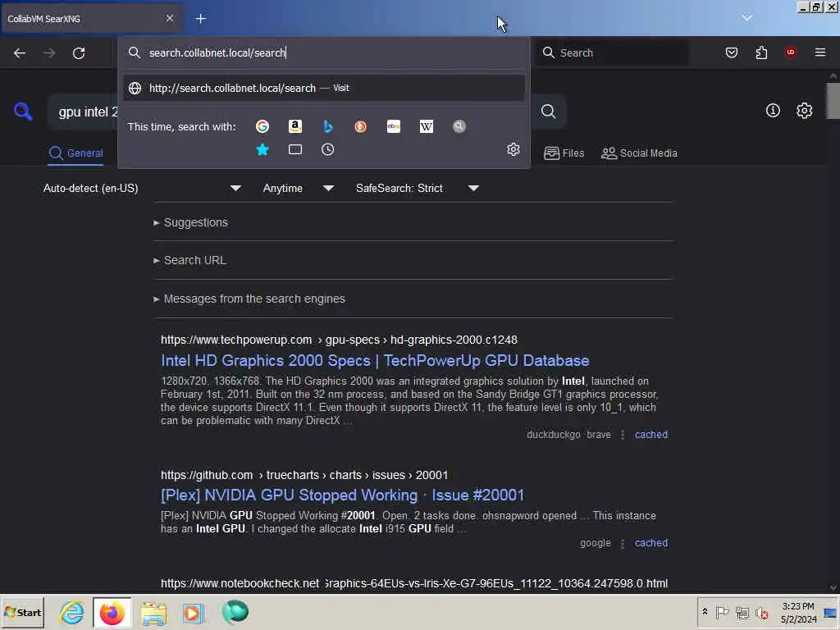
Task: Open cached copy of GitHub result
Action: coord(651,543)
